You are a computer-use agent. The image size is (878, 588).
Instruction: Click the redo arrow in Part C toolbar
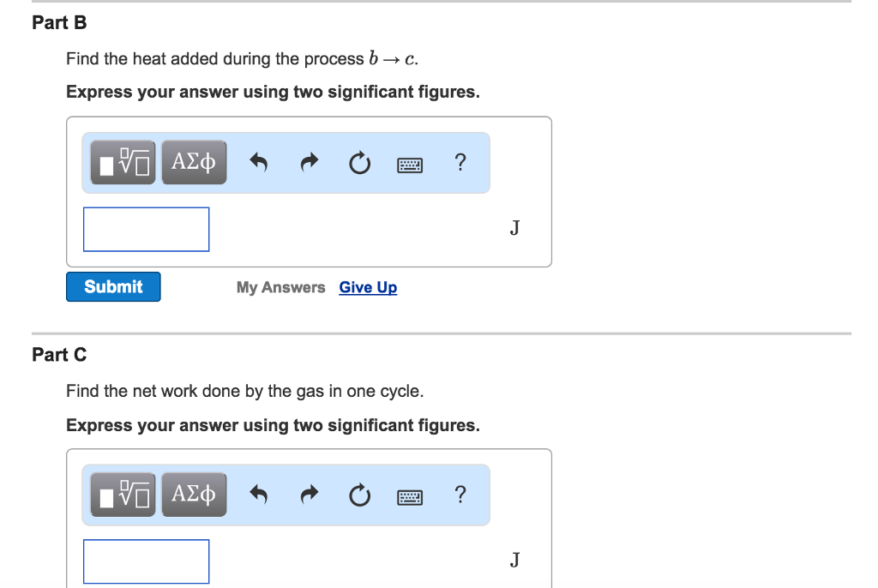point(309,495)
